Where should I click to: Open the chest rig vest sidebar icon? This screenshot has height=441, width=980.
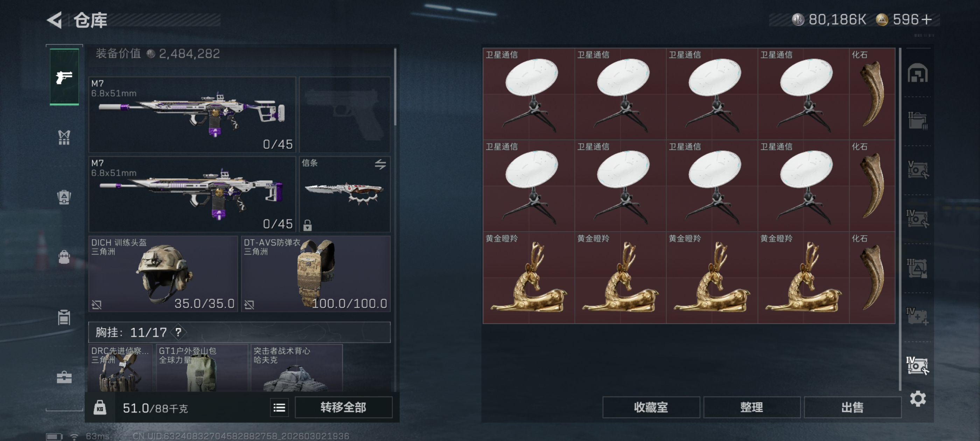pos(64,137)
